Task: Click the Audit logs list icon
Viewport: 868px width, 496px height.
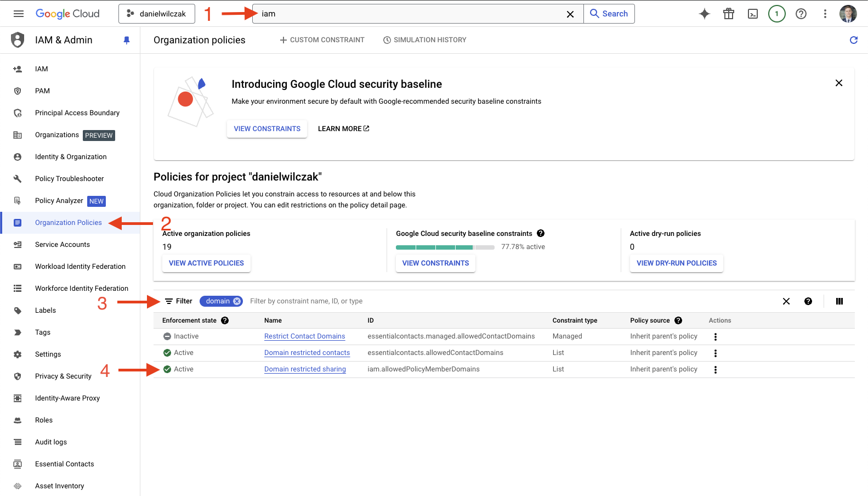Action: coord(18,442)
